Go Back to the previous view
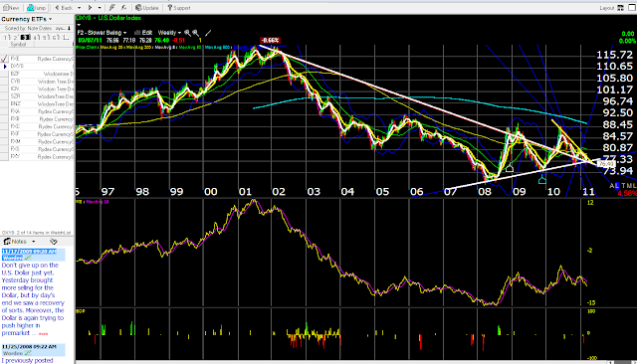This screenshot has width=637, height=364. point(64,8)
